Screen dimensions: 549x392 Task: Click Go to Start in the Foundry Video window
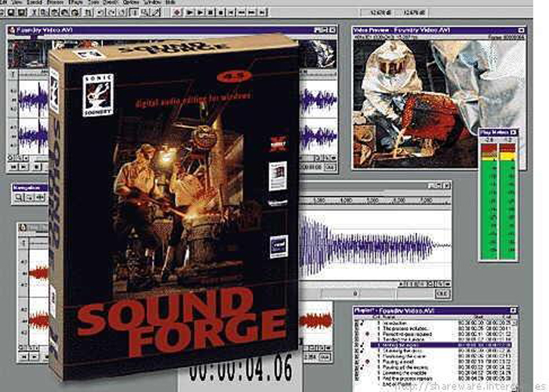13,167
